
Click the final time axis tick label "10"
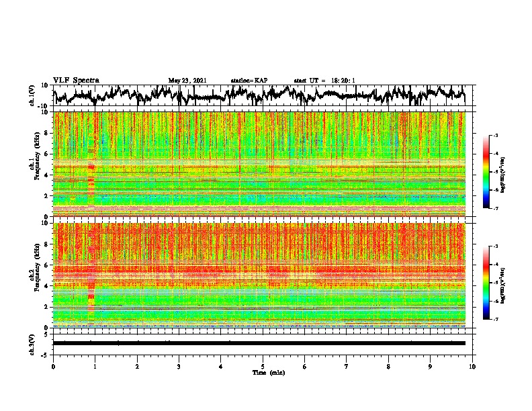coord(472,367)
